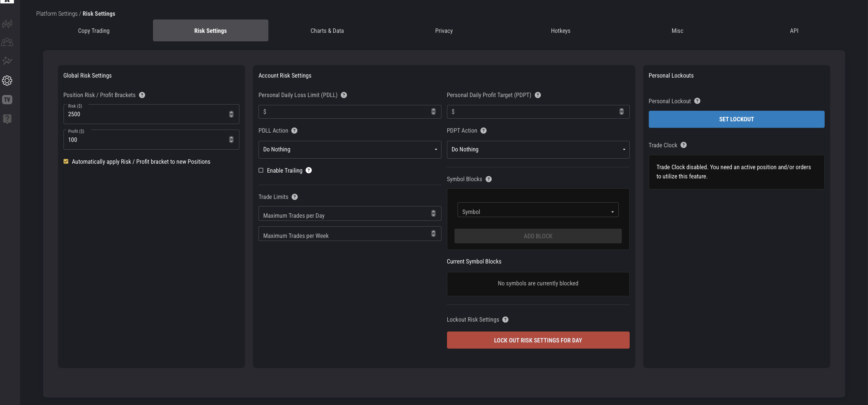The image size is (868, 405).
Task: Enable the Trailing checkbox
Action: 261,170
